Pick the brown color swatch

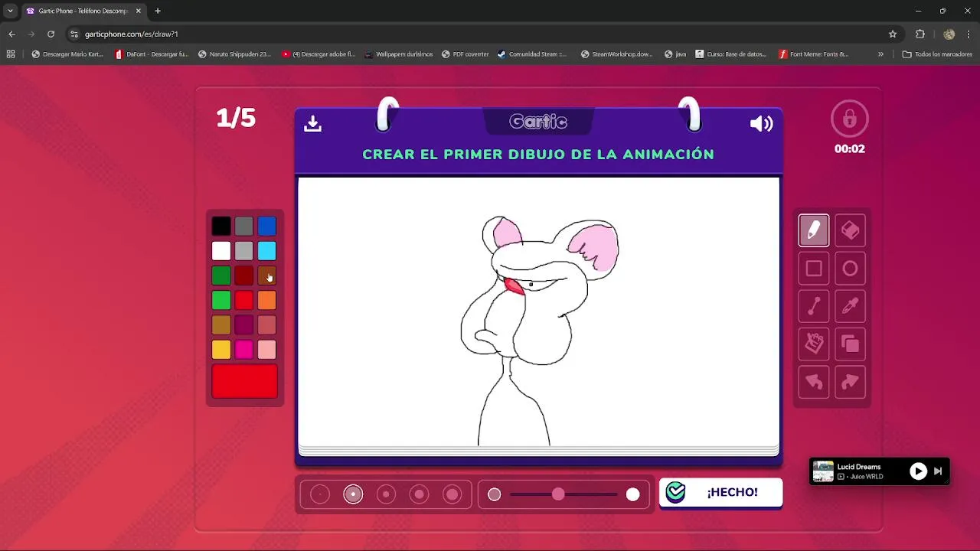tap(266, 275)
